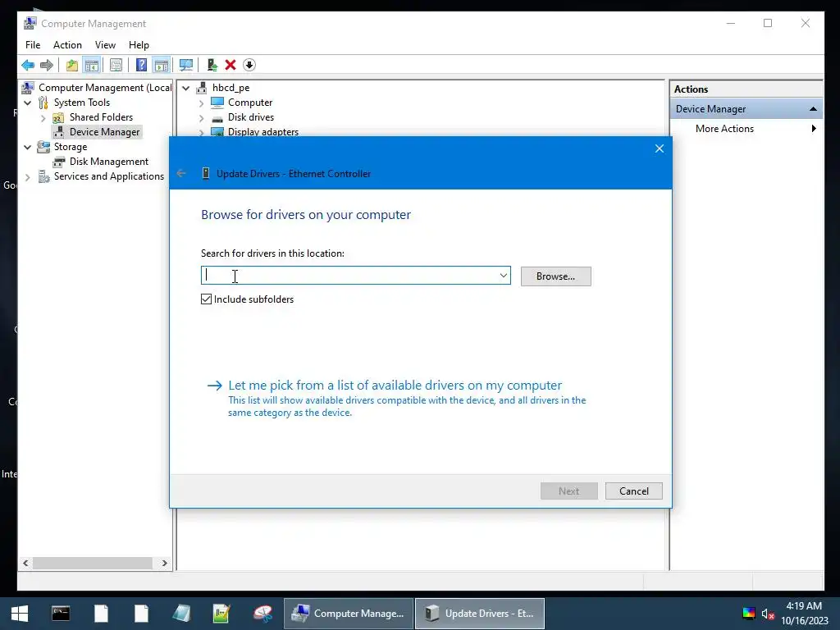Collapse the System Tools tree node
Image resolution: width=840 pixels, height=630 pixels.
point(28,103)
